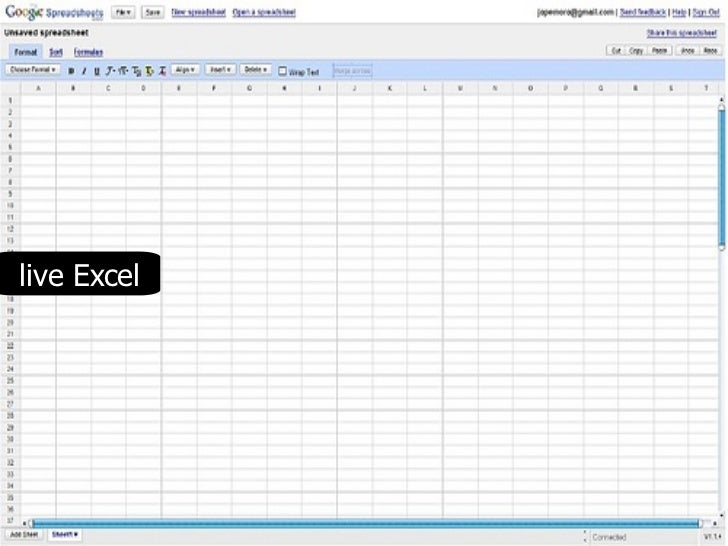
Task: Select column J header
Action: point(355,88)
